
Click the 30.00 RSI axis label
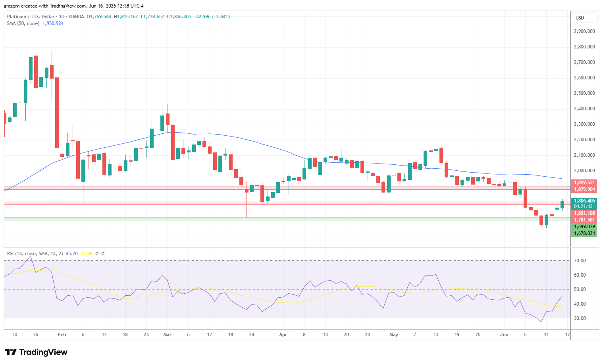coord(580,318)
